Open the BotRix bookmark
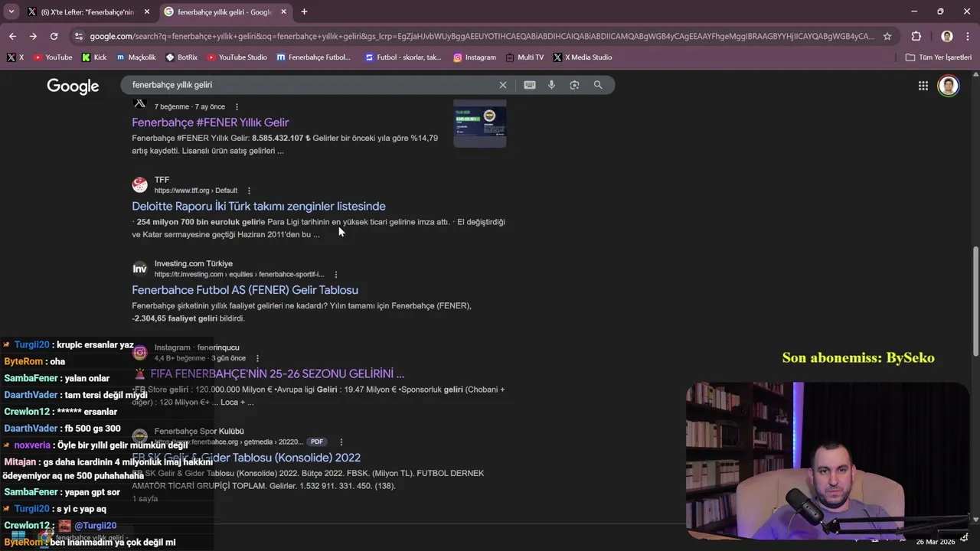980x551 pixels. 181,57
